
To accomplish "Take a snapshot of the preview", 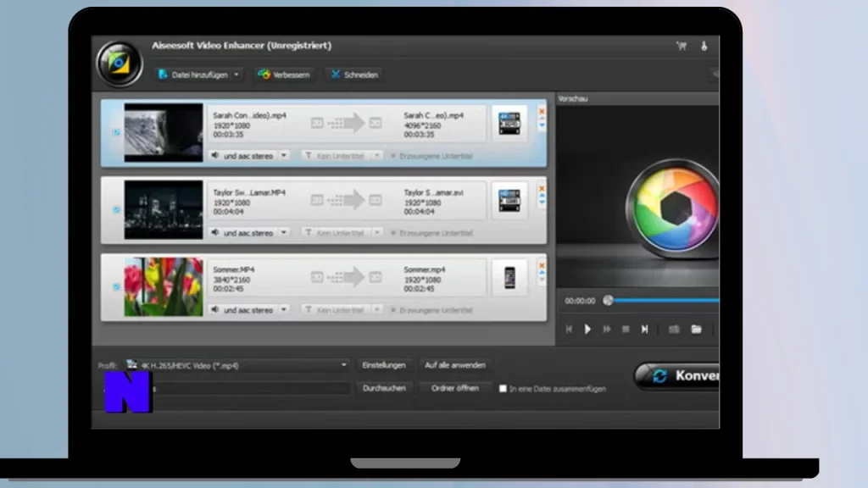I will (x=674, y=330).
